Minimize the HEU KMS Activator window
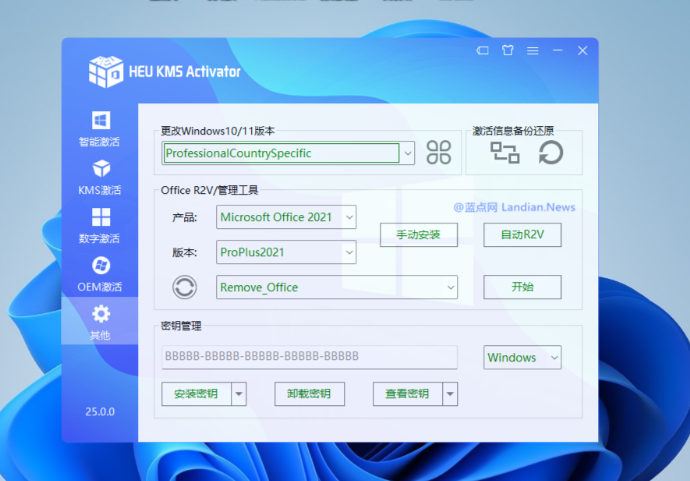The image size is (690, 481). (558, 51)
